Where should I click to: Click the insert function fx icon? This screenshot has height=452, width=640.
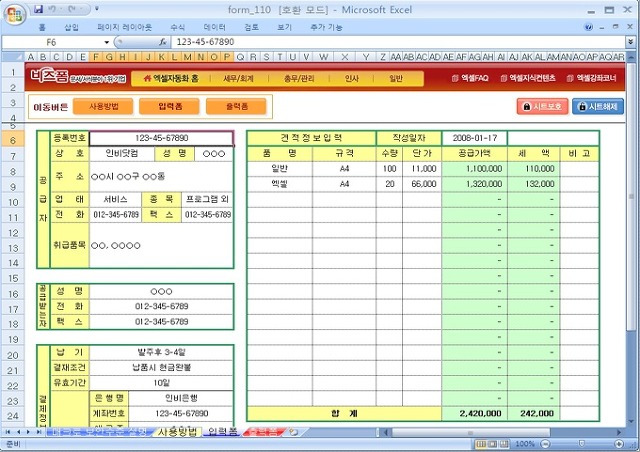(x=163, y=42)
